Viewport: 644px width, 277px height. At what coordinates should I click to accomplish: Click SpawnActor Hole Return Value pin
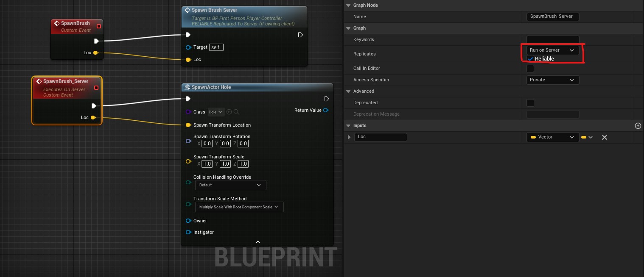(x=325, y=110)
